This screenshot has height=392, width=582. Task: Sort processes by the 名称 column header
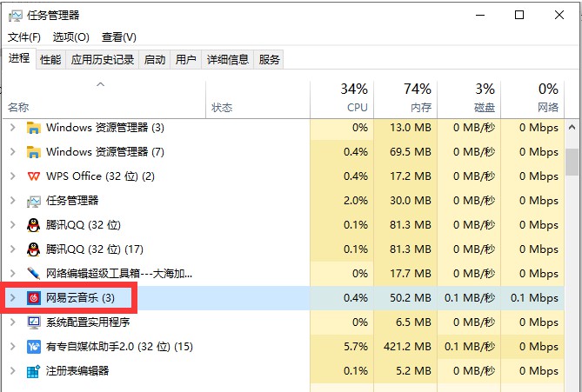[104, 99]
